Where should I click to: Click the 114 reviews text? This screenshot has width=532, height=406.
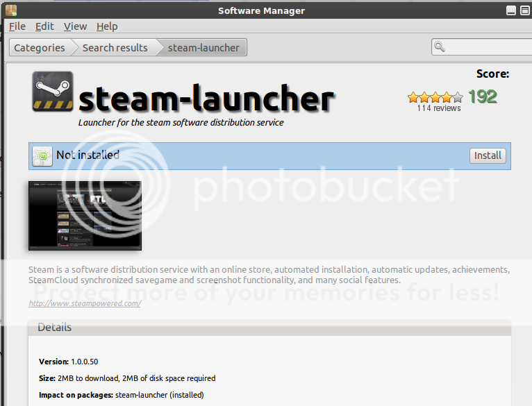click(439, 108)
